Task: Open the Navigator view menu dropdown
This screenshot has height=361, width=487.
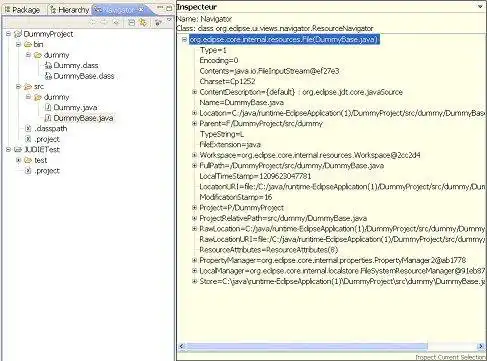Action: tap(169, 20)
